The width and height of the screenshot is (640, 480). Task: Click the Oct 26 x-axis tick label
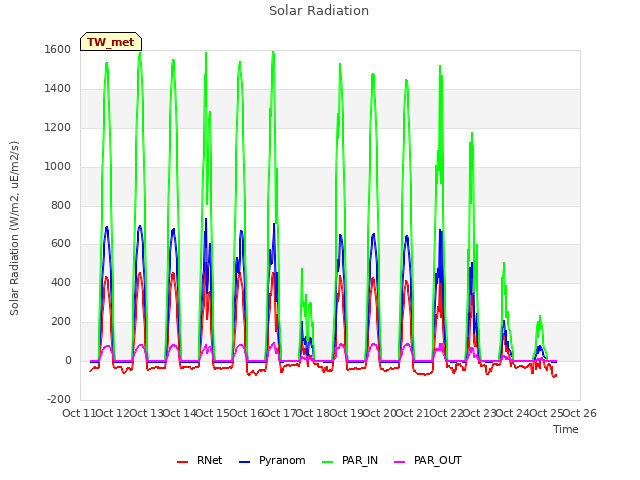click(x=580, y=413)
